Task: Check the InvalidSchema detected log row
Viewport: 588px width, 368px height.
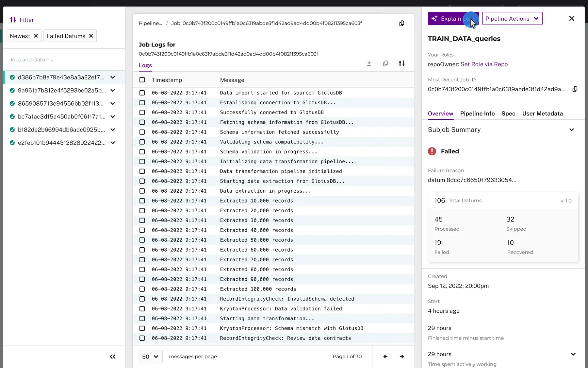Action: (x=142, y=299)
